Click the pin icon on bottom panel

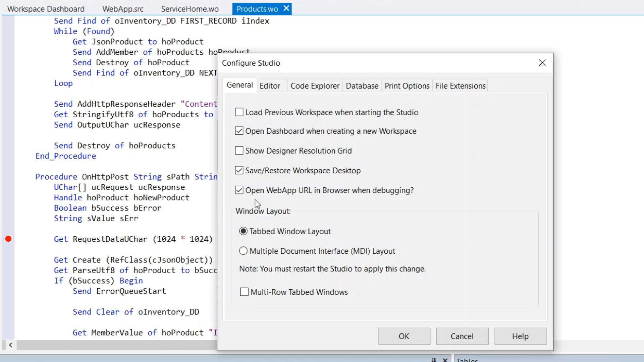pos(434,360)
